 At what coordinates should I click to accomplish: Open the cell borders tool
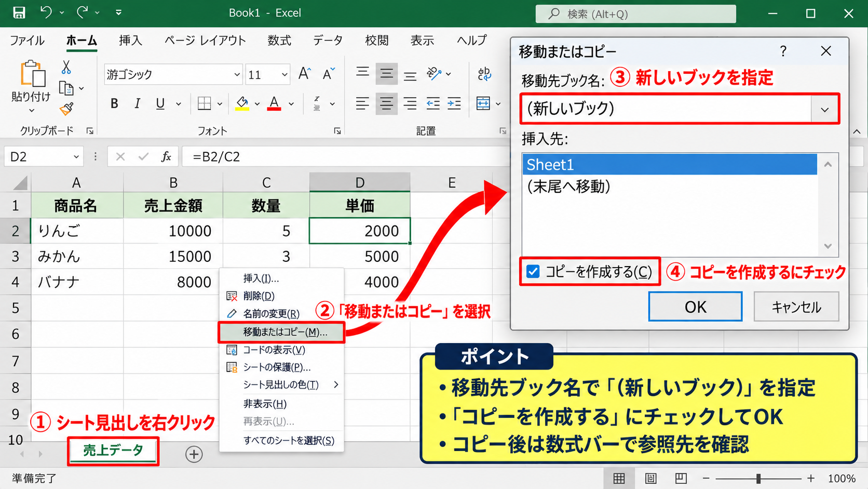[204, 103]
